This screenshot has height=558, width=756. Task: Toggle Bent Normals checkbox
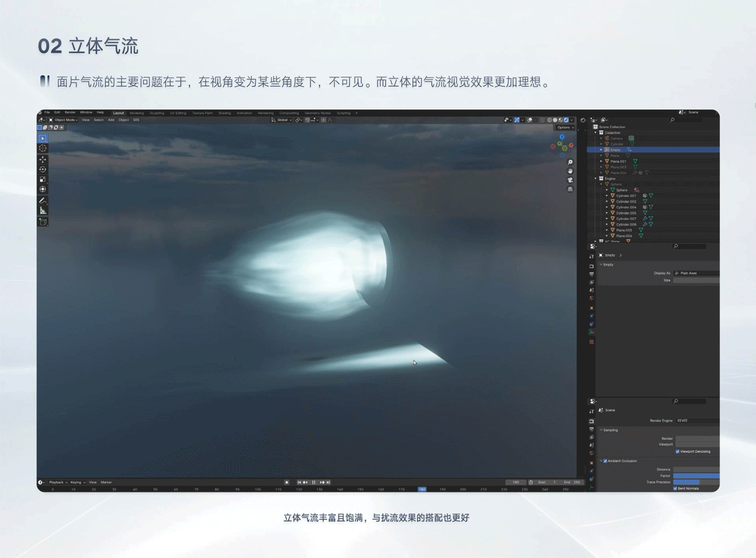(x=675, y=488)
